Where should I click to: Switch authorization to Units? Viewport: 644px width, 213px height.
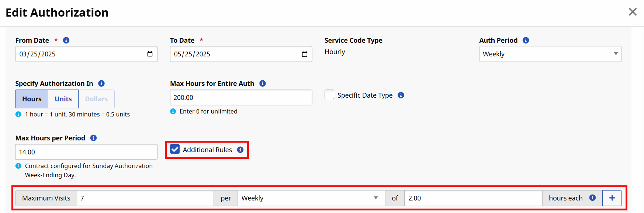tap(63, 99)
